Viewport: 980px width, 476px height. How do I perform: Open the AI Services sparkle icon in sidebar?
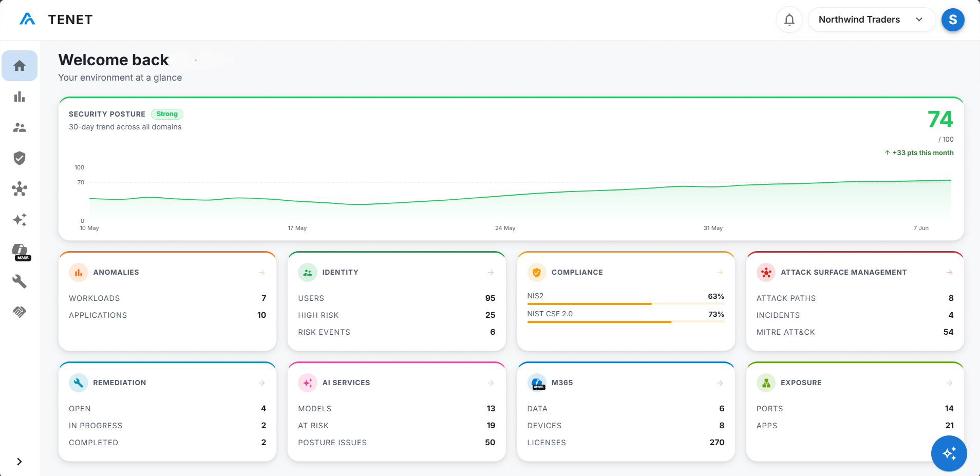(20, 220)
